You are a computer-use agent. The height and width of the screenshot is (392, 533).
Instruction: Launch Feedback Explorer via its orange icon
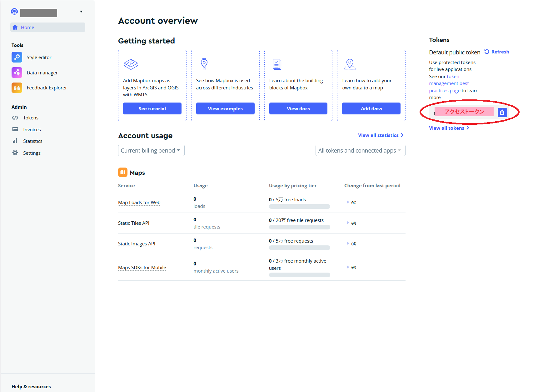pos(17,88)
